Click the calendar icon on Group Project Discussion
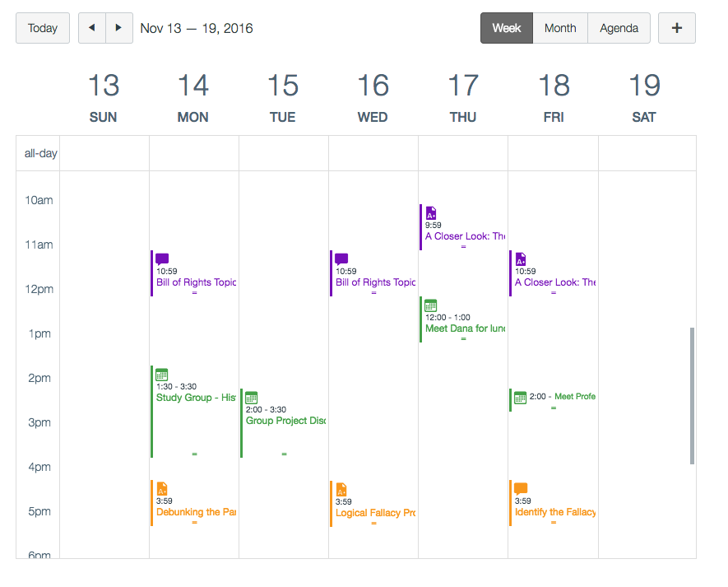 tap(251, 396)
